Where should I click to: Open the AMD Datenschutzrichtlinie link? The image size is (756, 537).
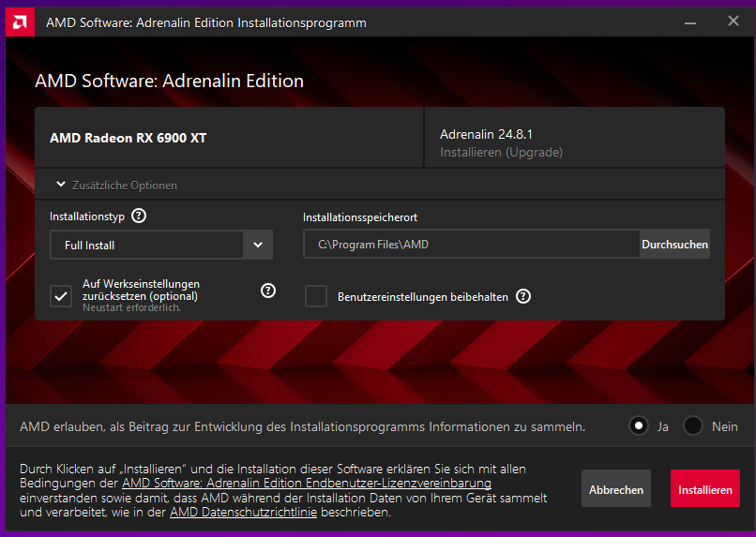point(244,512)
